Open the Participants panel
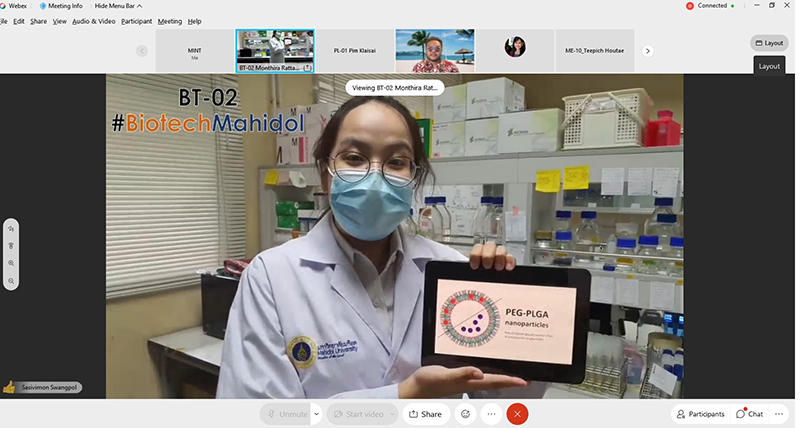The height and width of the screenshot is (428, 800). 700,414
